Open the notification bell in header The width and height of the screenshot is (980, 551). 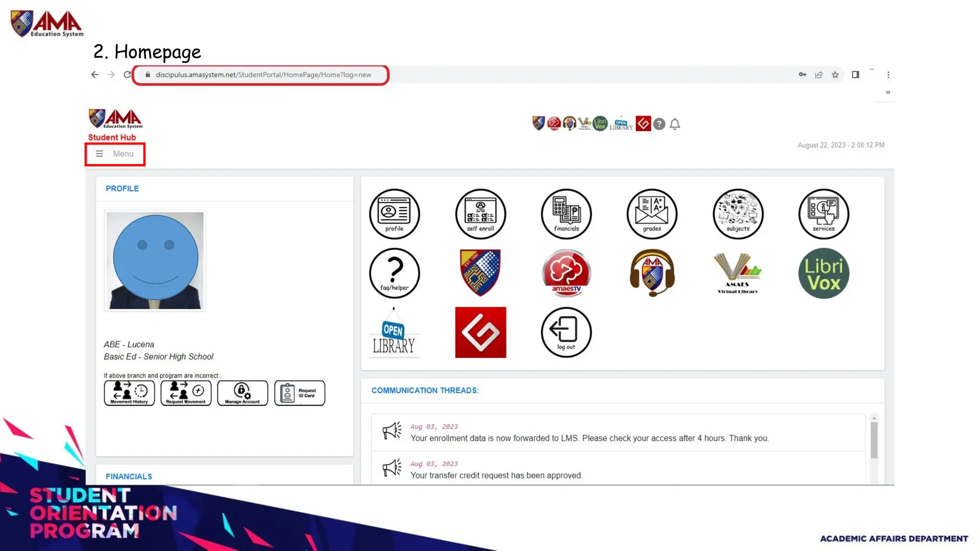click(675, 124)
